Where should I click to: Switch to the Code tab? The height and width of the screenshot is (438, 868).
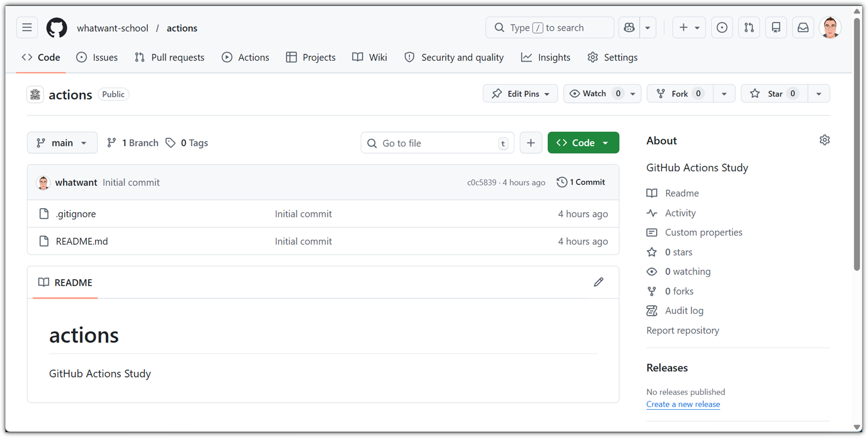tap(41, 57)
